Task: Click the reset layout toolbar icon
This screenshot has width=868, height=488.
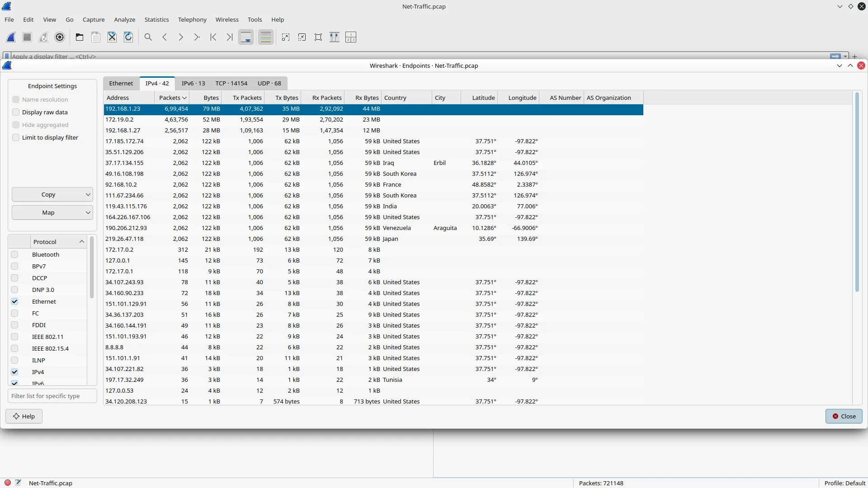Action: click(x=351, y=37)
